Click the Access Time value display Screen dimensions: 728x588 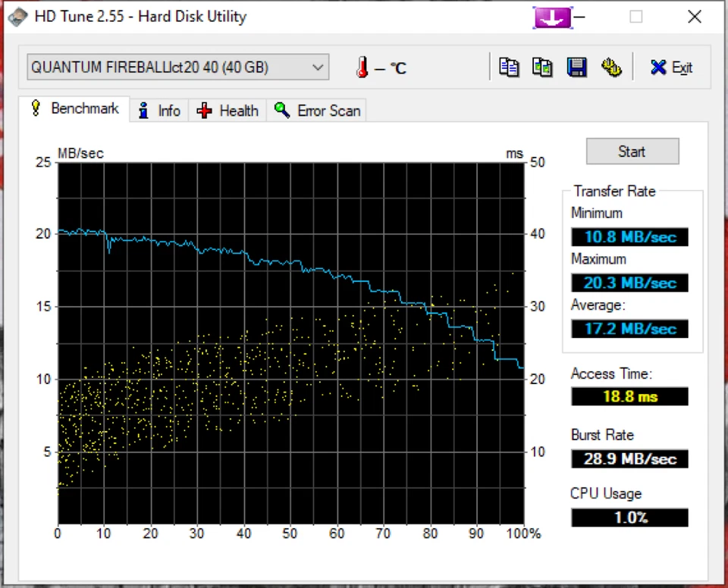point(629,396)
